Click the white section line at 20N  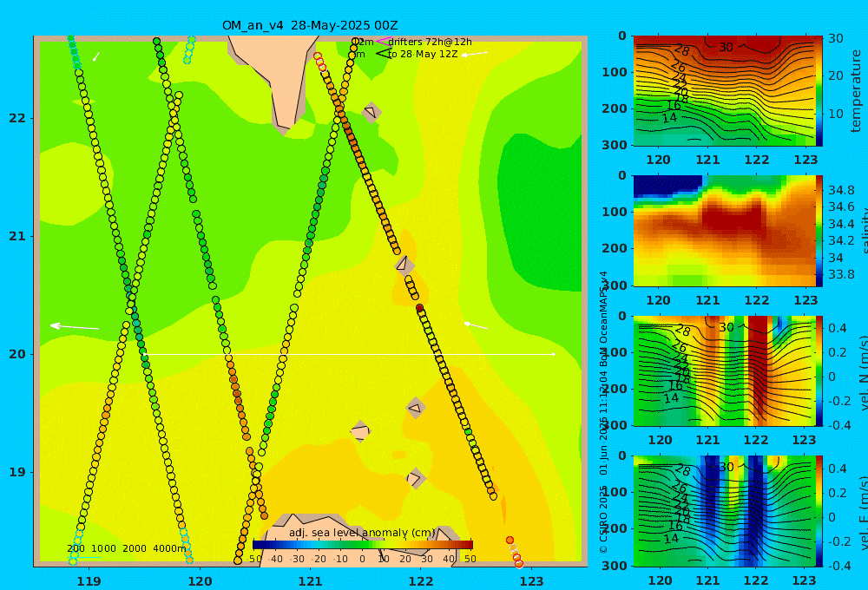(x=349, y=354)
